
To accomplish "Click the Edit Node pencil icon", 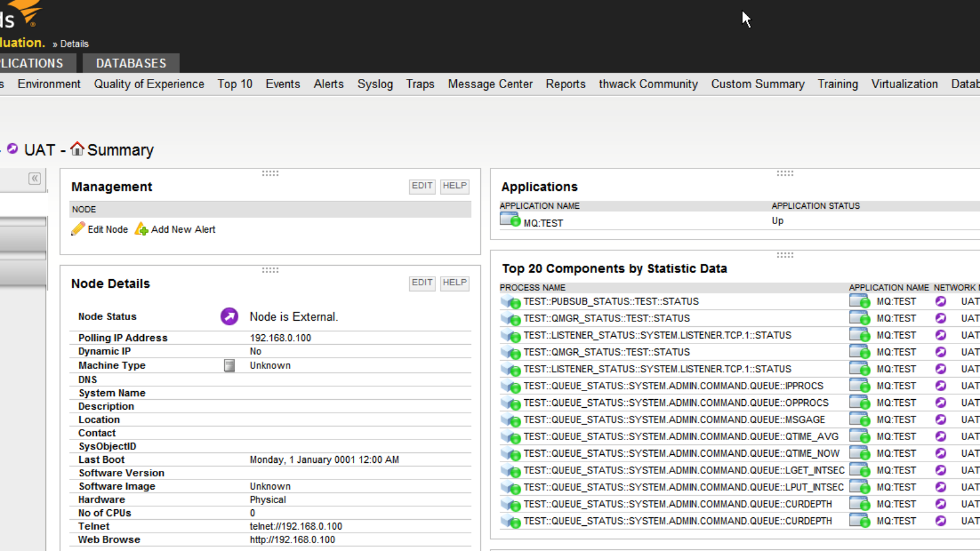I will [78, 229].
